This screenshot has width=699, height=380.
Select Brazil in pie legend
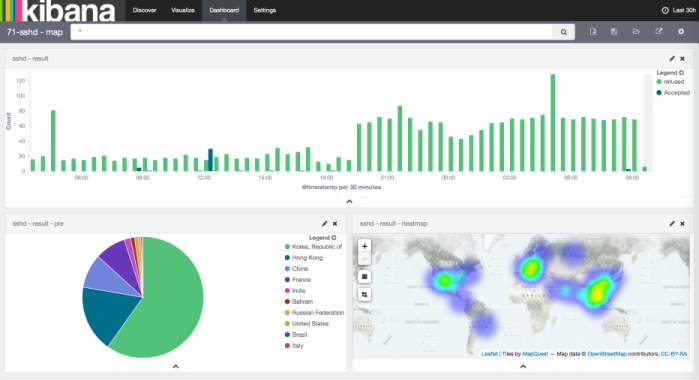(296, 335)
